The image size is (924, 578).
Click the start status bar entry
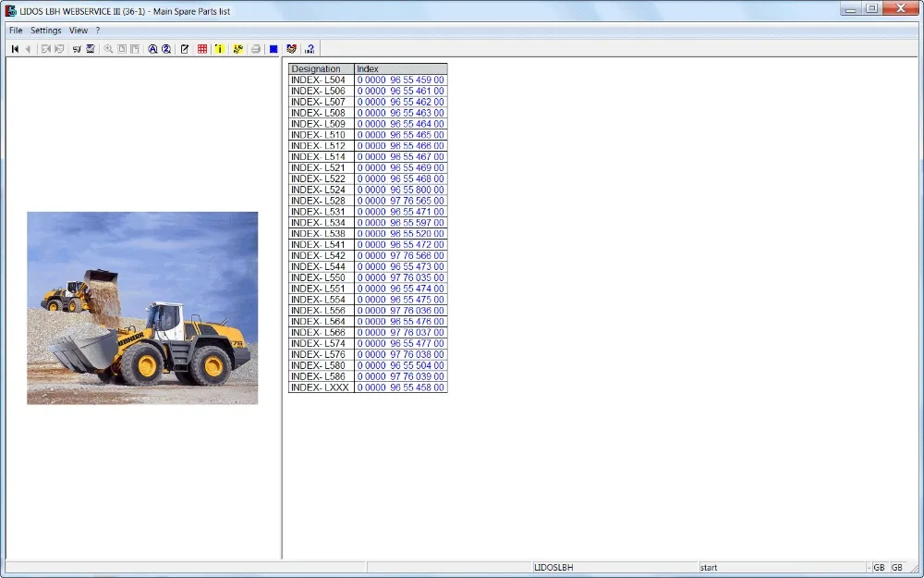pyautogui.click(x=782, y=568)
